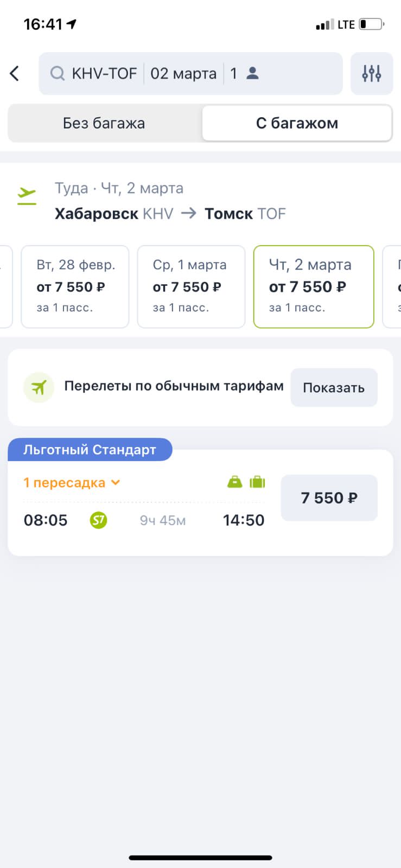Select the Ср, 1 марта date card
The image size is (401, 868).
point(191,286)
